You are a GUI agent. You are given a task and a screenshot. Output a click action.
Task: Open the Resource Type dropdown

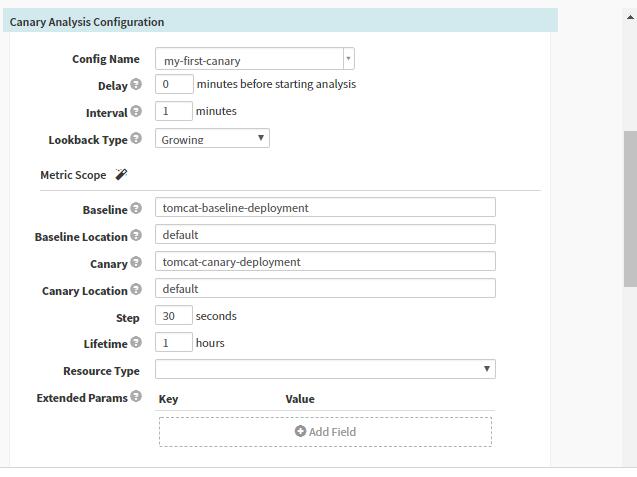[x=325, y=370]
